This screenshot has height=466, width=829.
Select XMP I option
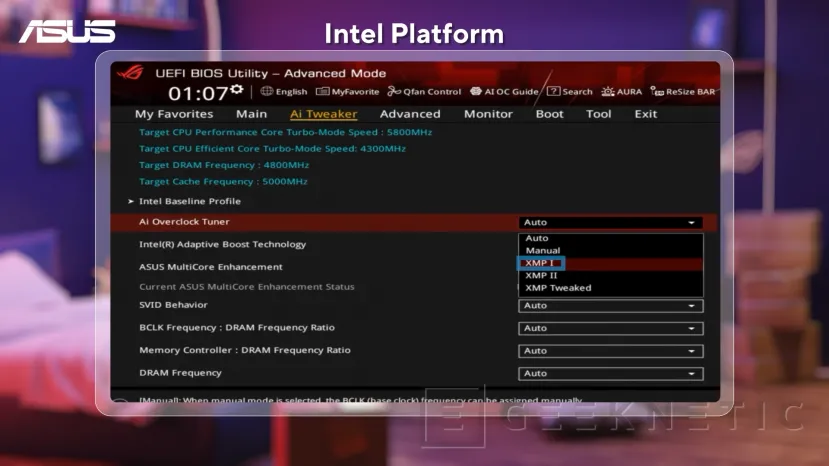pos(611,263)
